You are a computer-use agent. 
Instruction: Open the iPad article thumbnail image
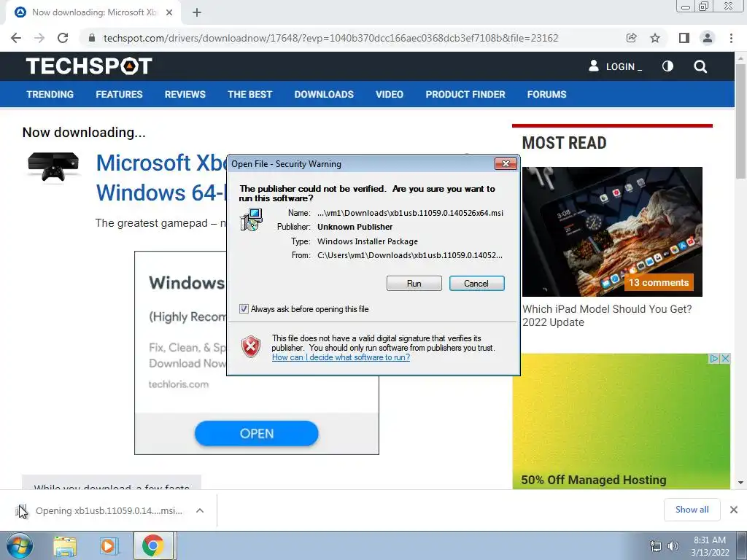coord(612,232)
